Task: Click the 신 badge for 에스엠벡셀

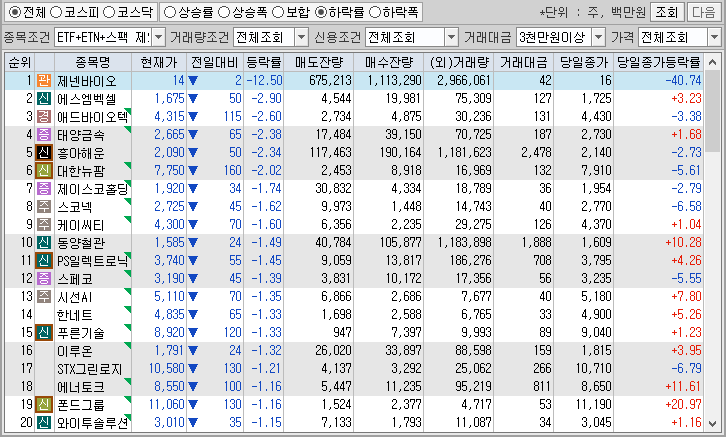Action: (x=44, y=99)
